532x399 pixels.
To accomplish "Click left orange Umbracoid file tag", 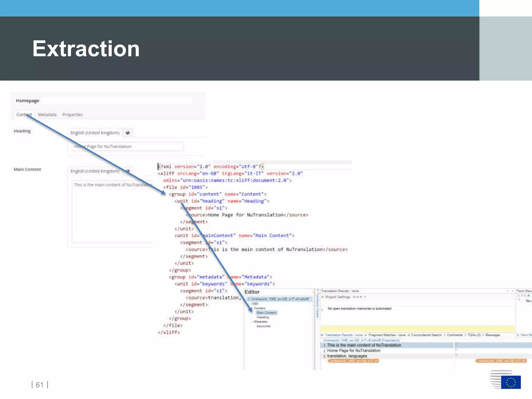I will pyautogui.click(x=354, y=361).
